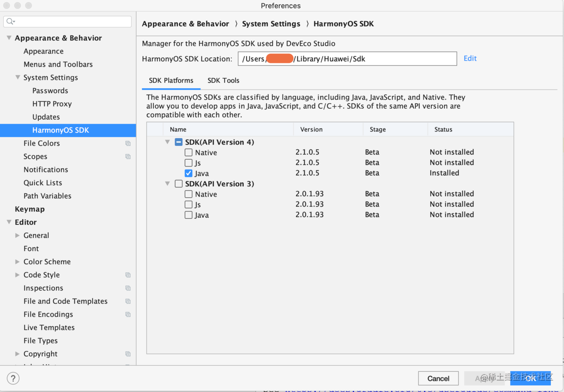Open Menus and Toolbars settings

pyautogui.click(x=58, y=65)
